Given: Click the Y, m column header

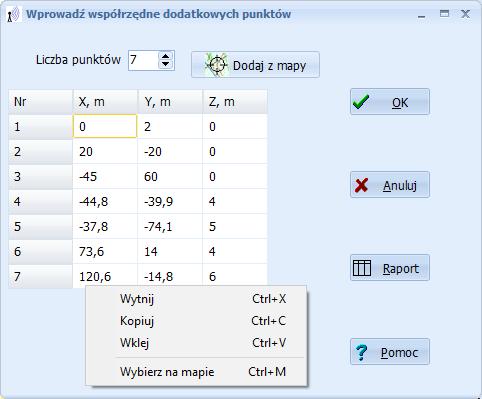Looking at the screenshot, I should (x=170, y=102).
